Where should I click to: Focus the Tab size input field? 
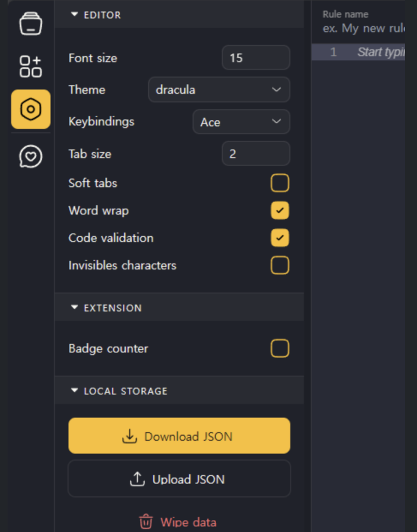pyautogui.click(x=256, y=154)
